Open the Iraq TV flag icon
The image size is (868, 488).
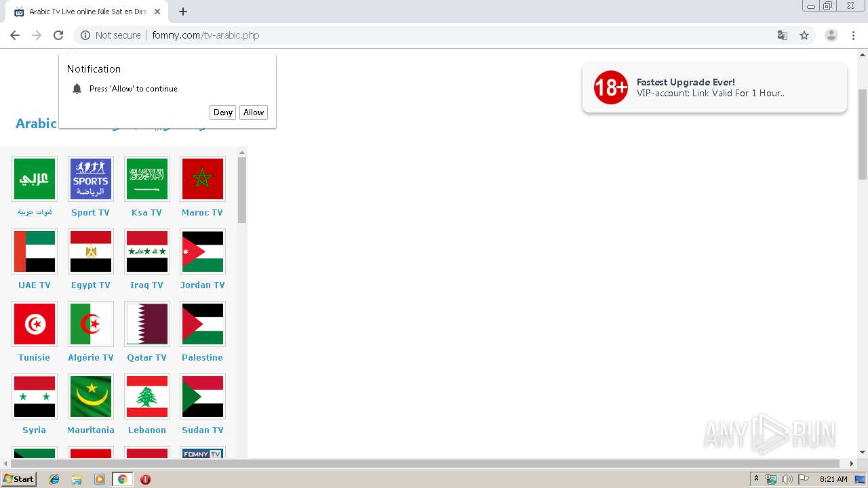(x=146, y=251)
